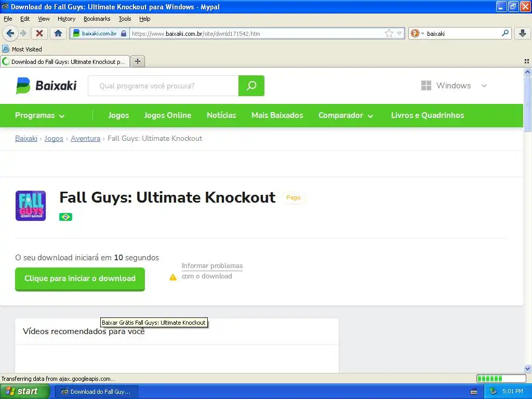Click the scrollbar down arrow
Image resolution: width=532 pixels, height=399 pixels.
pos(527,368)
